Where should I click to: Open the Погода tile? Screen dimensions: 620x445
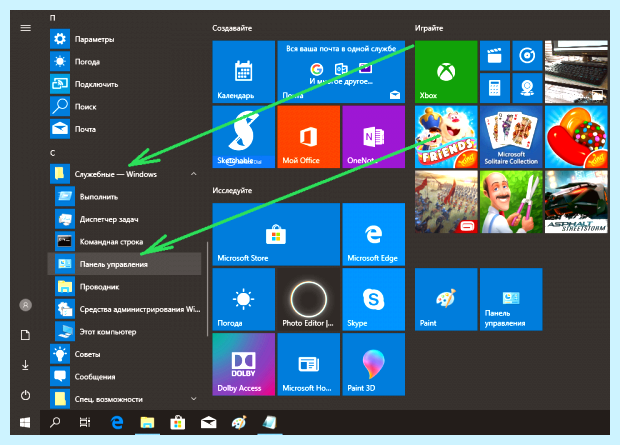click(x=244, y=299)
